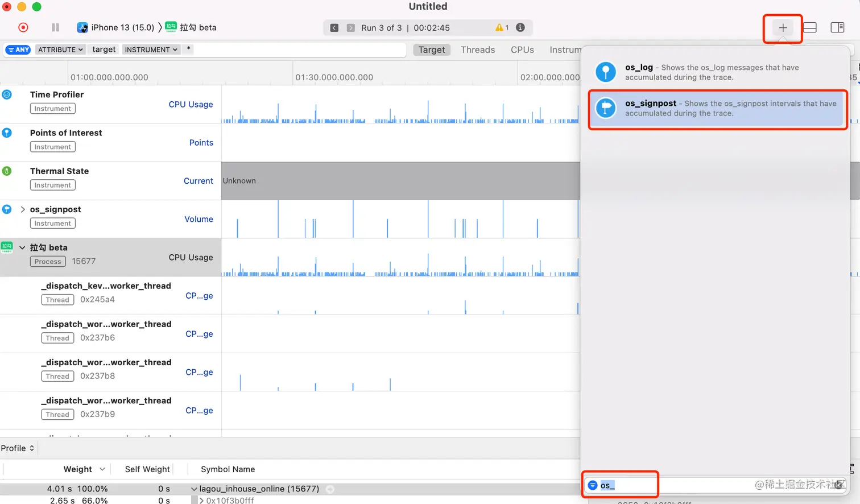860x504 pixels.
Task: Sort by the Self Weight column header
Action: tap(147, 469)
